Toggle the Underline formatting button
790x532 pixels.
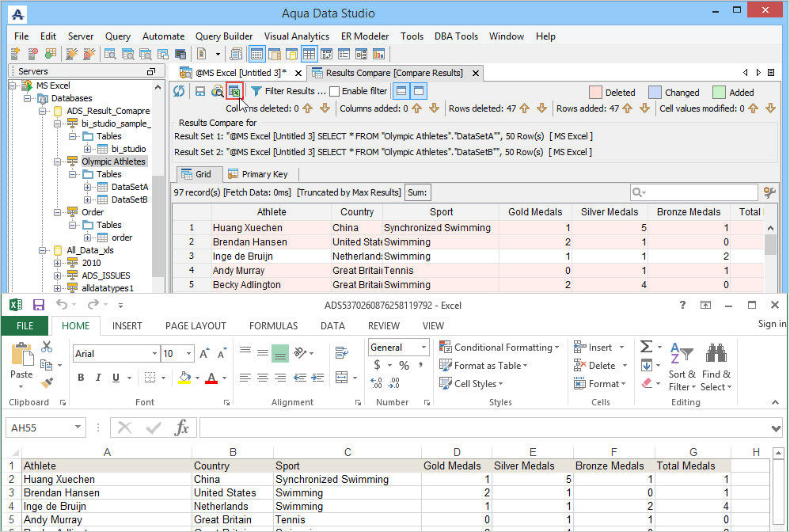[x=116, y=378]
